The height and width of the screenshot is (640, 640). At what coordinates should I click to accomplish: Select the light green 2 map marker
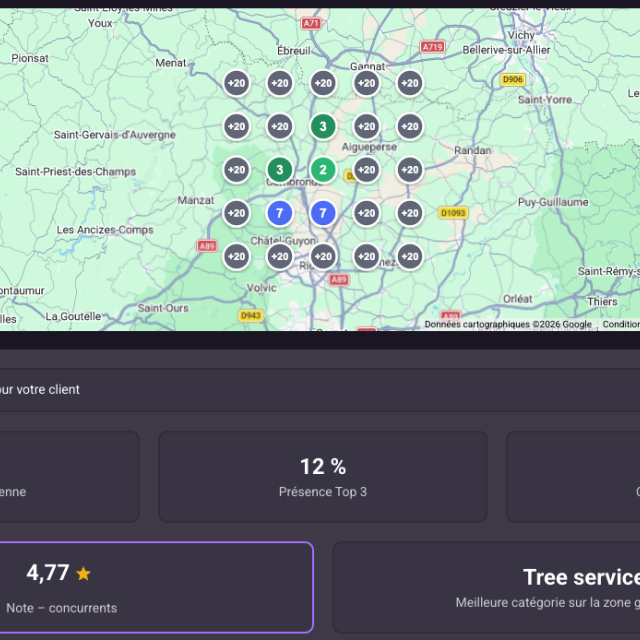[x=322, y=170]
